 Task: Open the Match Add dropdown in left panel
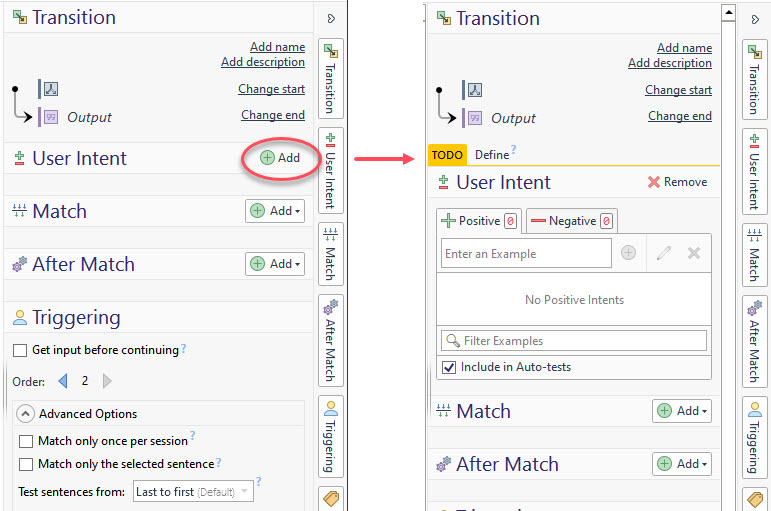[x=275, y=211]
